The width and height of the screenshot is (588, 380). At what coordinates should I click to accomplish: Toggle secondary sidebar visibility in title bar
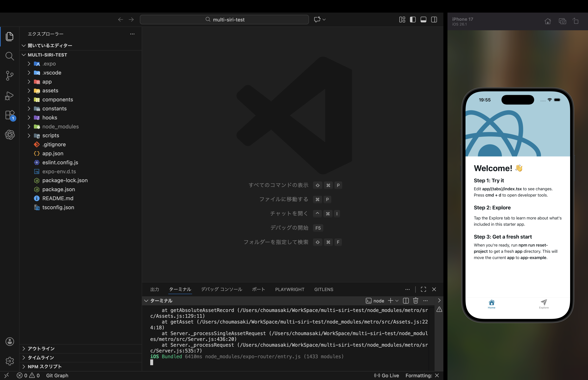click(434, 20)
